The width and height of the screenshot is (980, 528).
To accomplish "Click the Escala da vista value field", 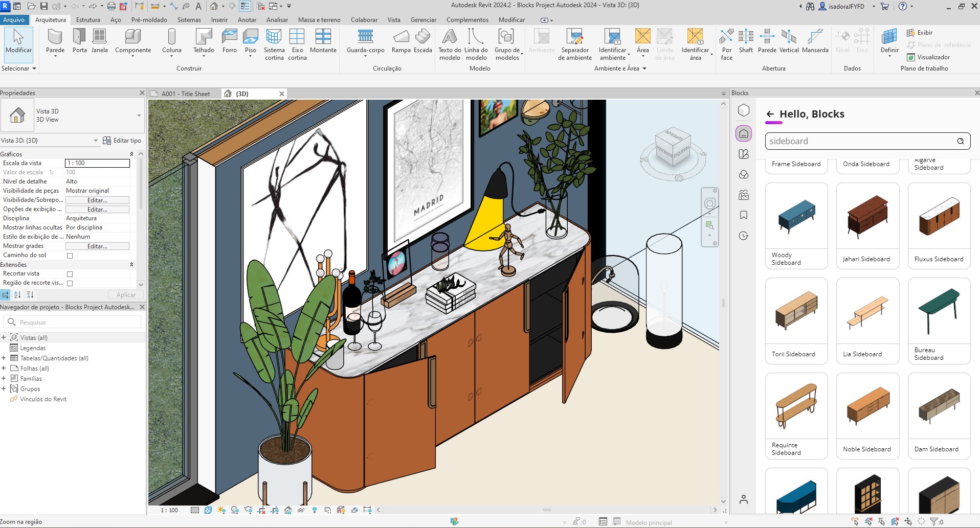I will (97, 163).
